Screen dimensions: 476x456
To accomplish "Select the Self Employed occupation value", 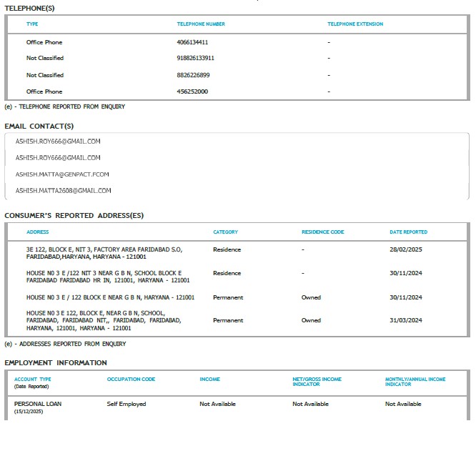I will [x=127, y=404].
